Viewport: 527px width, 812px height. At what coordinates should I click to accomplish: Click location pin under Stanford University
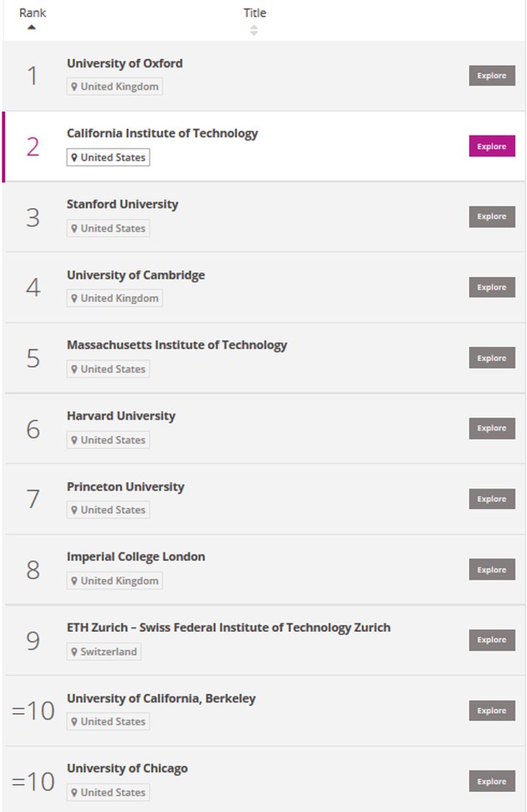click(74, 228)
